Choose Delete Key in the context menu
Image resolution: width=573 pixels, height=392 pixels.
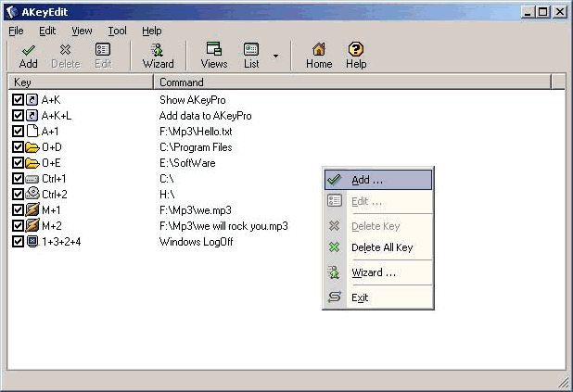pyautogui.click(x=378, y=226)
